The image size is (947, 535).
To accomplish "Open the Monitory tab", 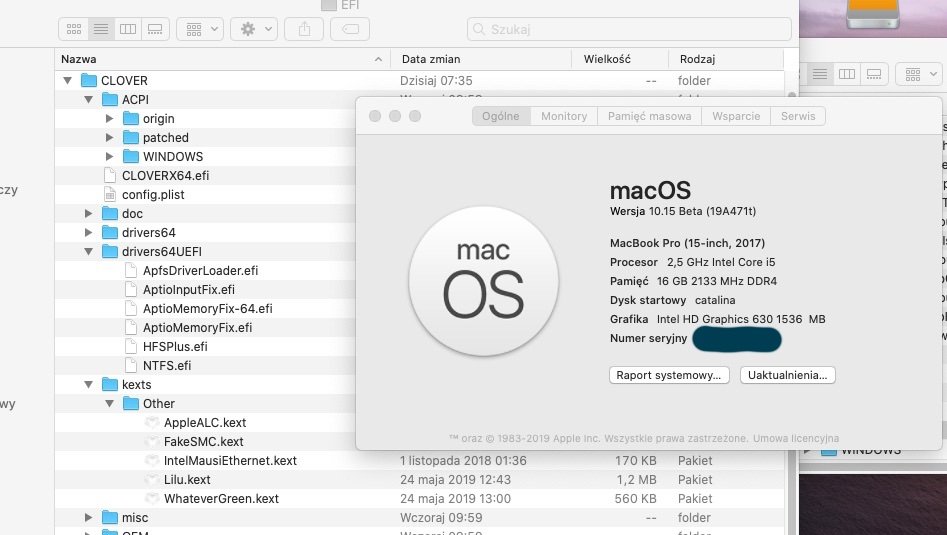I will [564, 116].
